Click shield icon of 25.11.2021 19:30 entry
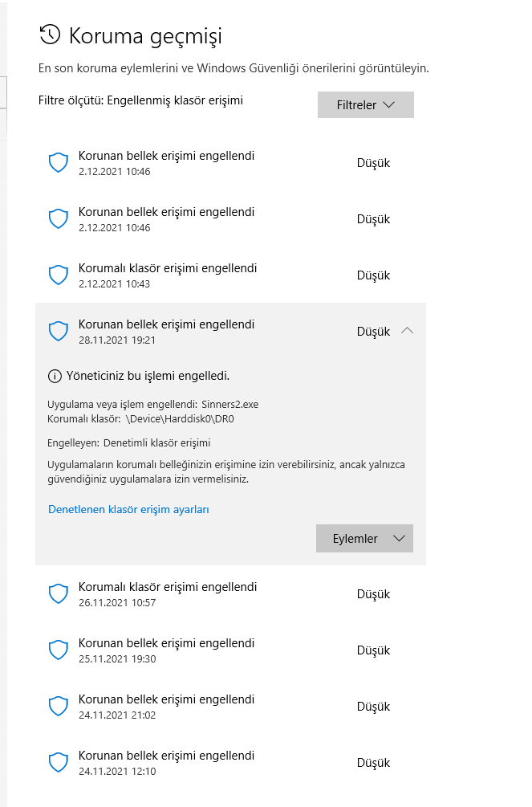 pos(59,650)
